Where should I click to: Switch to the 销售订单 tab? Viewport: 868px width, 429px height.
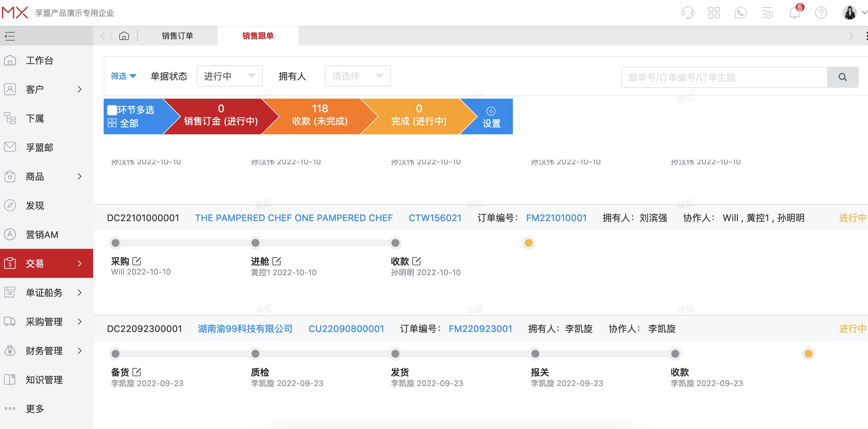177,35
